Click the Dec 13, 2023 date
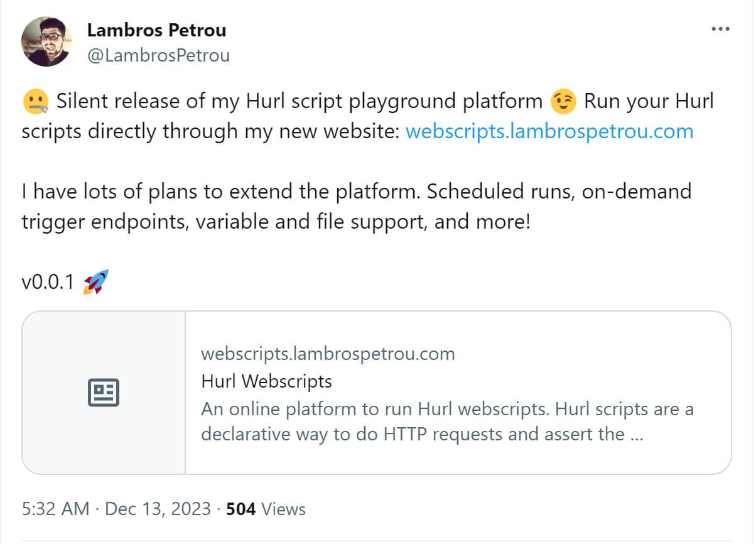Image resolution: width=756 pixels, height=544 pixels. [x=158, y=508]
